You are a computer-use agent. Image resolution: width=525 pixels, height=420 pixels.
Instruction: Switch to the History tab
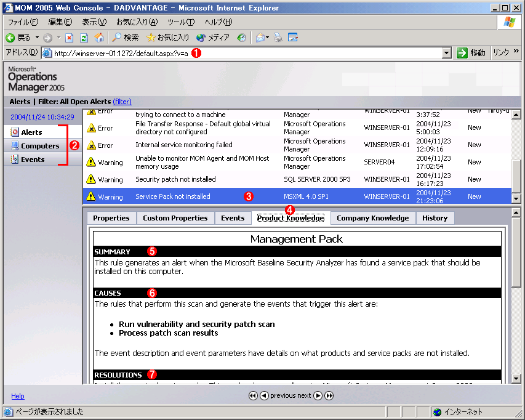[435, 218]
